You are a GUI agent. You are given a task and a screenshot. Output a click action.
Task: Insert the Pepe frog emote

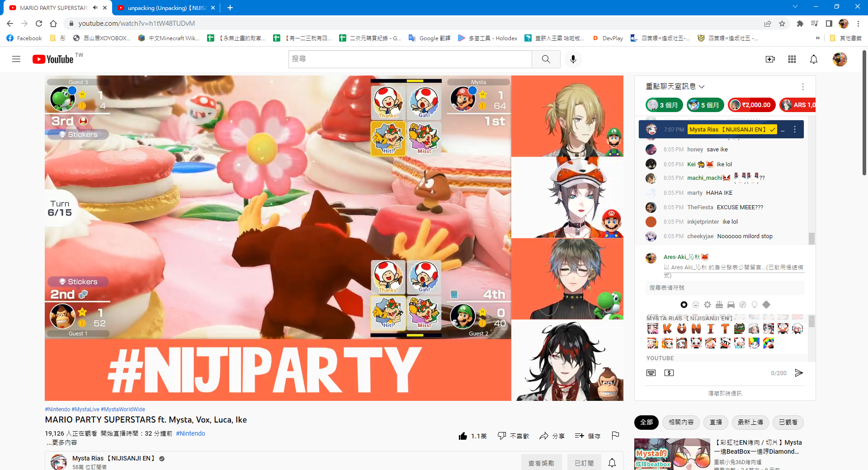coord(740,329)
